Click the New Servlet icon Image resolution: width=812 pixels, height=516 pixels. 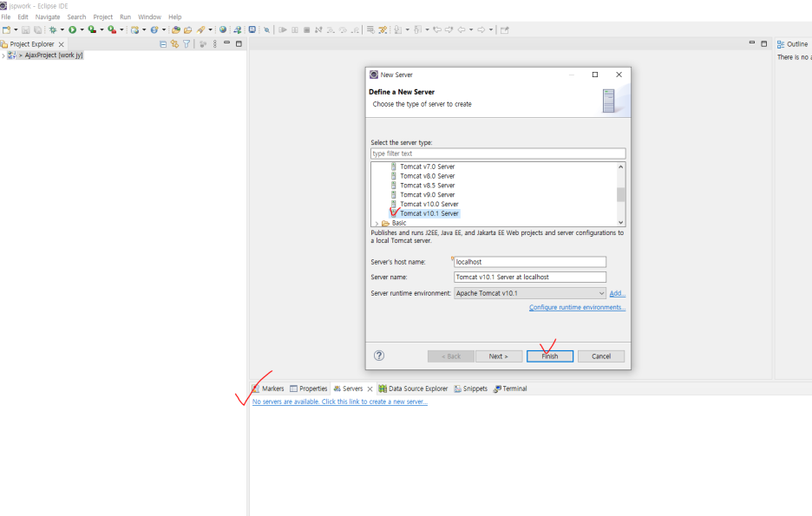coord(154,30)
